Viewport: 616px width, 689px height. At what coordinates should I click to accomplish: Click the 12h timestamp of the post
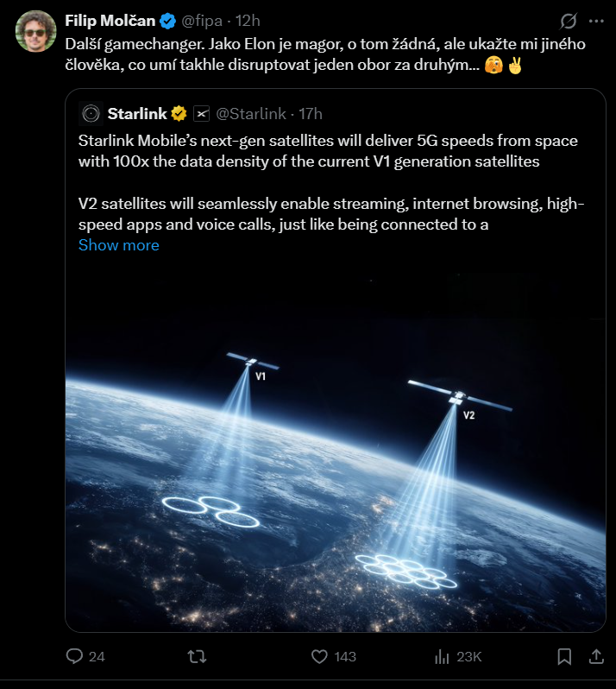(248, 21)
